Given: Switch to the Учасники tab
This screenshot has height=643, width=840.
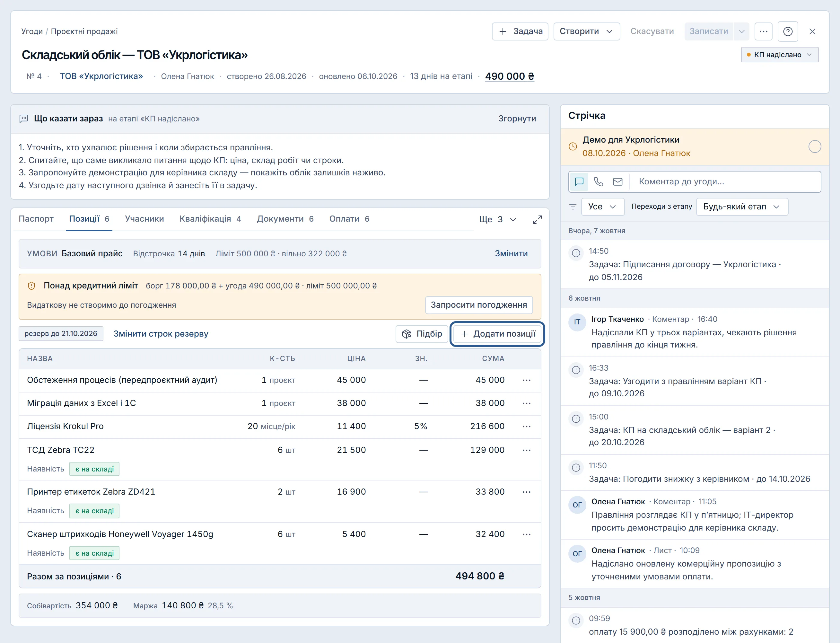Looking at the screenshot, I should click(144, 219).
